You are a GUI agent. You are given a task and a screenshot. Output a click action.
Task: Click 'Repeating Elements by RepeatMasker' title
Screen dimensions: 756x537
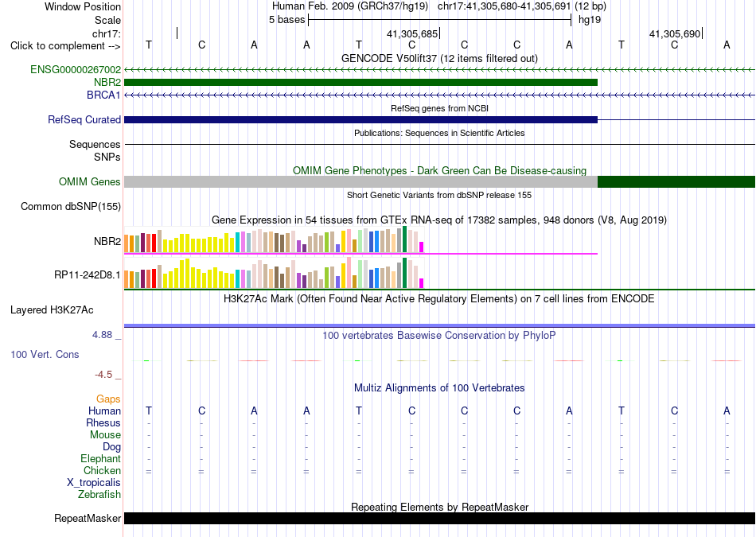point(440,507)
